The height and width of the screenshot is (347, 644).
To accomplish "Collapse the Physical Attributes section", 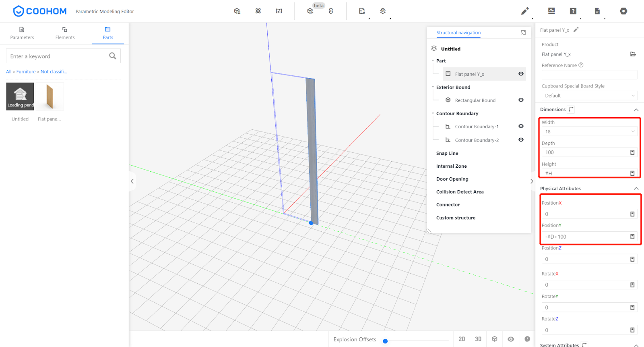I will [x=636, y=189].
